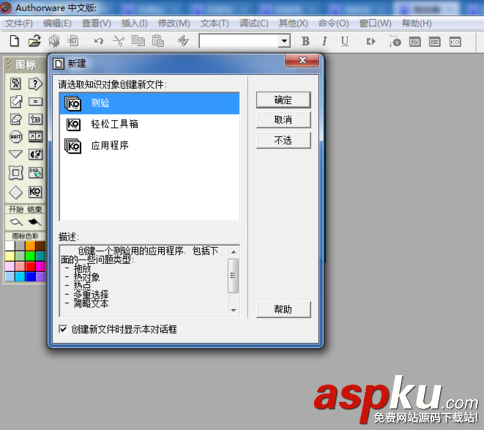Click the 帮助 button in the dialog
The image size is (484, 430).
(x=283, y=309)
